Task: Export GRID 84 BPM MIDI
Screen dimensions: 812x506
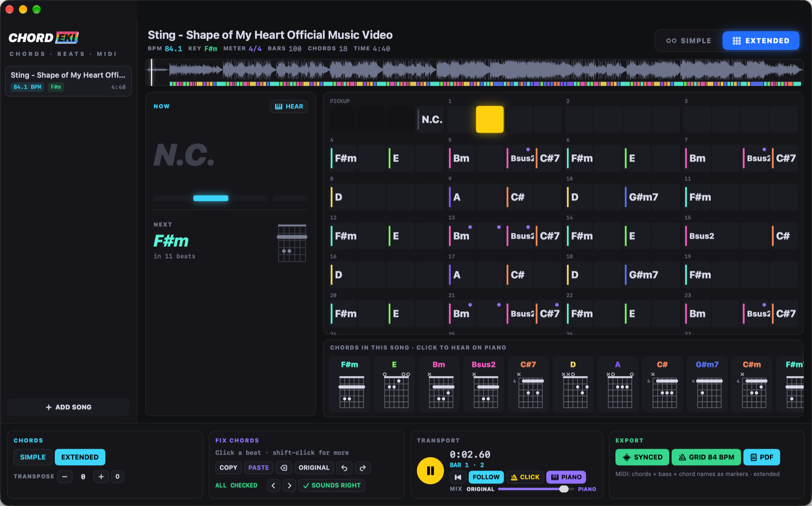Action: (706, 457)
